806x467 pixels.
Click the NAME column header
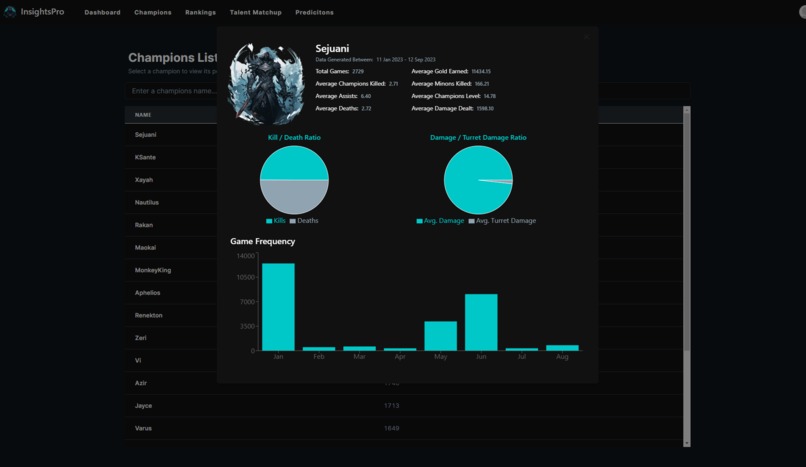point(143,115)
